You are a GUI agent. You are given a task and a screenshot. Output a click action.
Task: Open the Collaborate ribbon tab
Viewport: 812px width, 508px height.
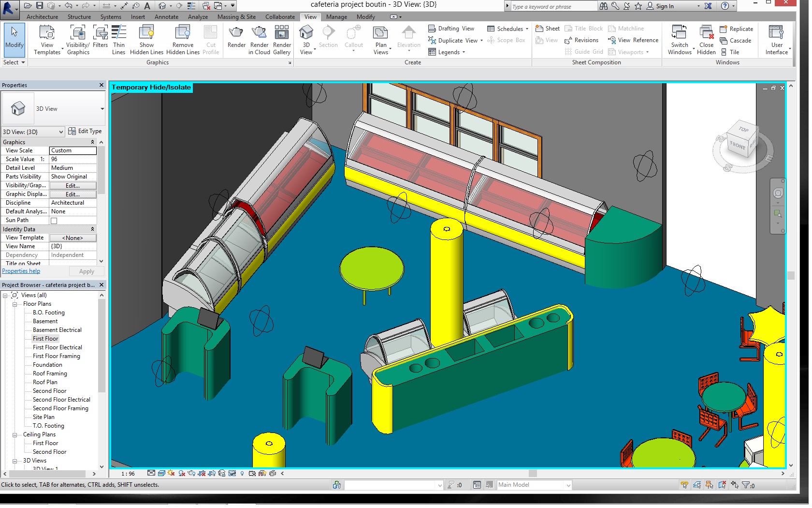[x=280, y=17]
